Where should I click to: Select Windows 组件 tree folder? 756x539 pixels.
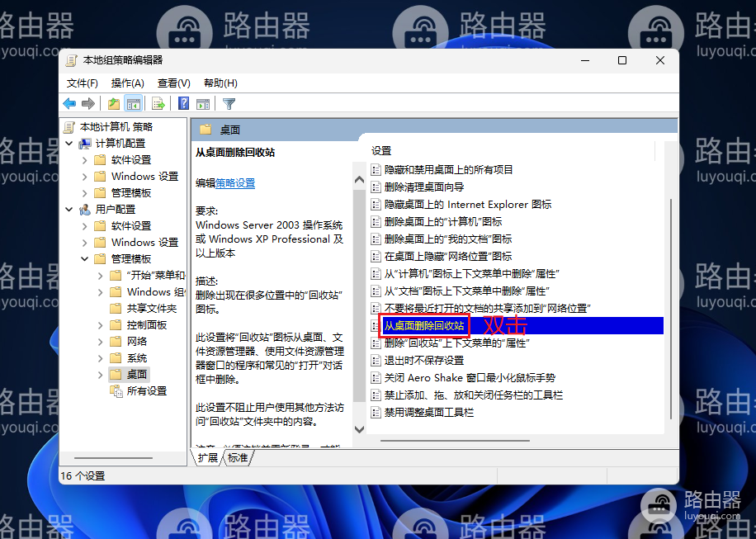point(155,292)
